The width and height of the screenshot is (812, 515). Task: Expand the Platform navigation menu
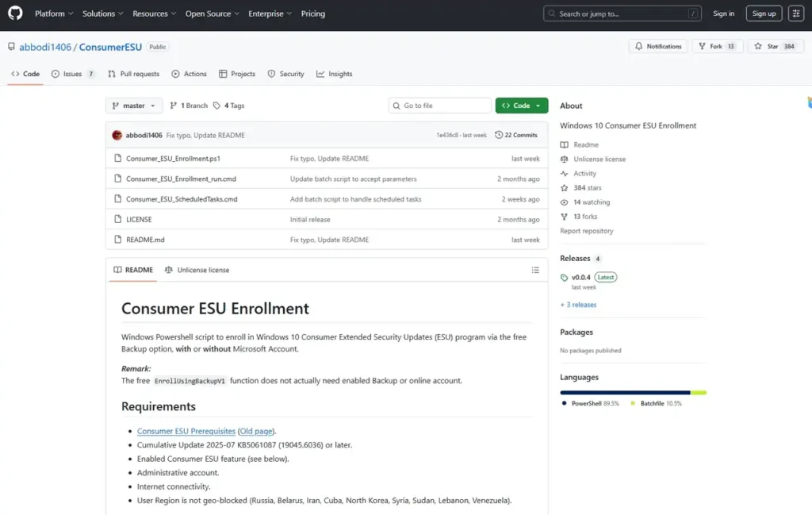pyautogui.click(x=54, y=13)
